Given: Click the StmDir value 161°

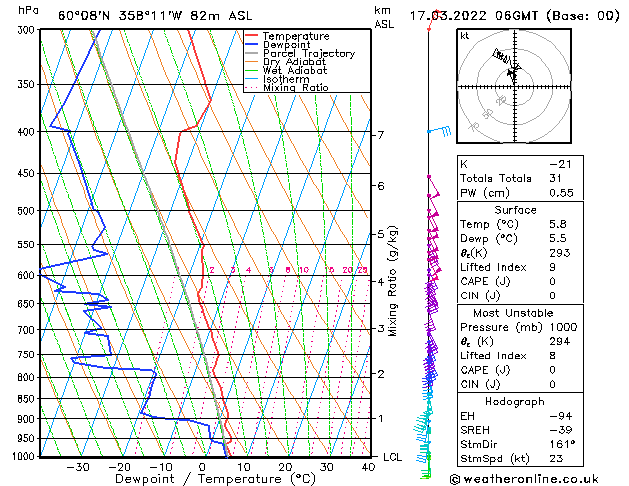Looking at the screenshot, I should [x=562, y=445].
